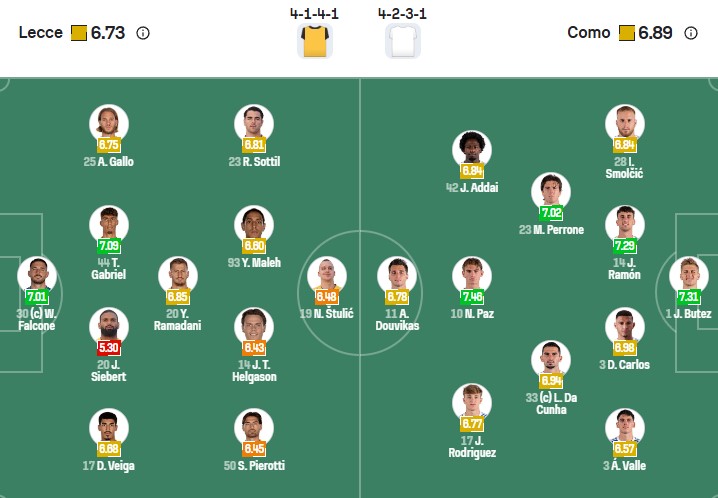
Task: Open J. Butez goalkeeper player photo
Action: pyautogui.click(x=688, y=274)
